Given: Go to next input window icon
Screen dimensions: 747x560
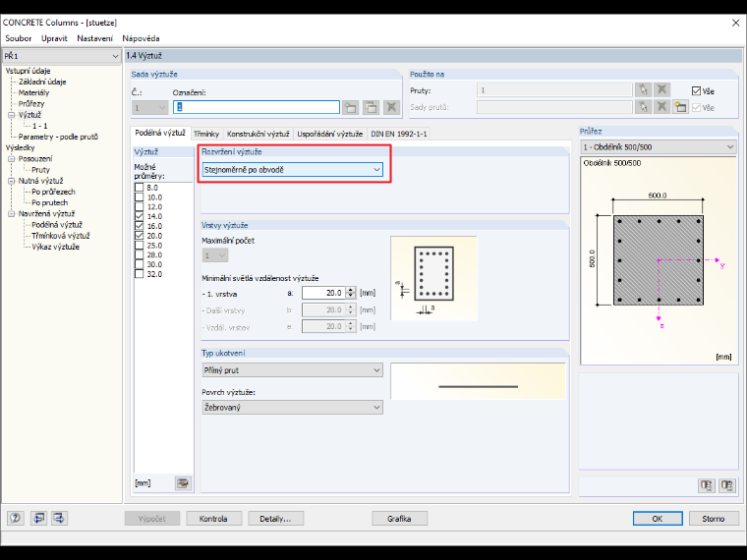Looking at the screenshot, I should click(x=59, y=518).
